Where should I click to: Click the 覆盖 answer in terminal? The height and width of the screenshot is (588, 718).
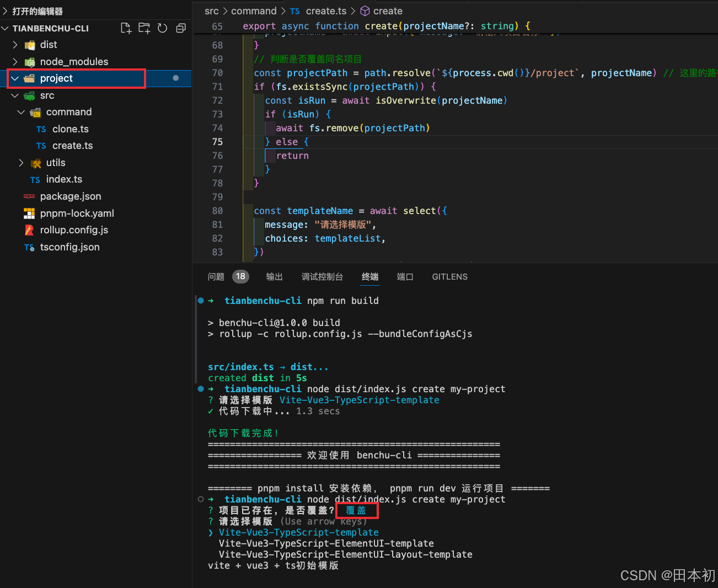pyautogui.click(x=356, y=510)
